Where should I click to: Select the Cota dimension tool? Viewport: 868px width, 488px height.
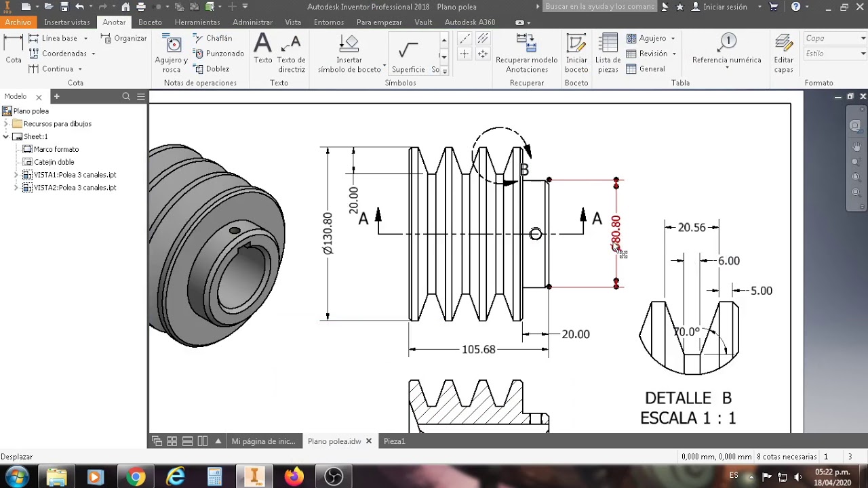[14, 49]
